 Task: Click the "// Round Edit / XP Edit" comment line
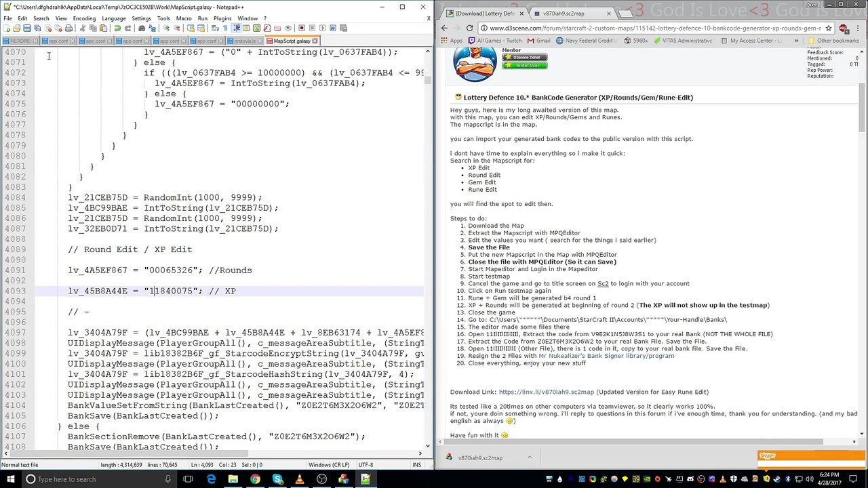(130, 249)
